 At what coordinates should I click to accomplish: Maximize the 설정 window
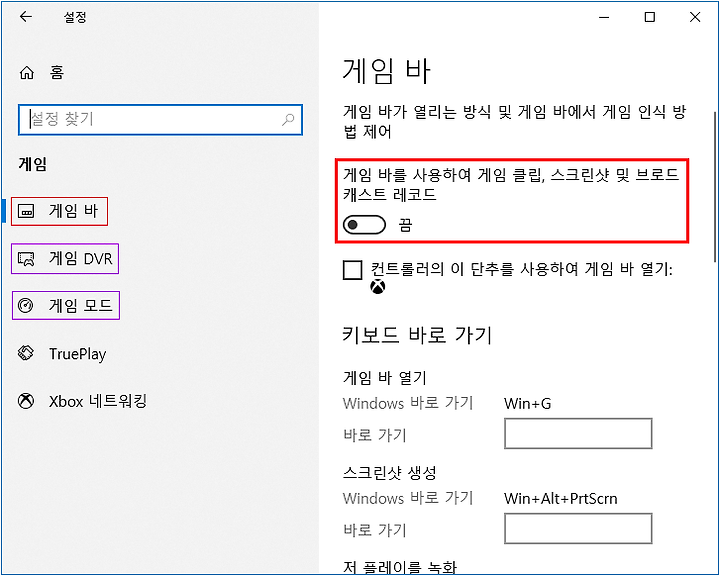tap(649, 17)
